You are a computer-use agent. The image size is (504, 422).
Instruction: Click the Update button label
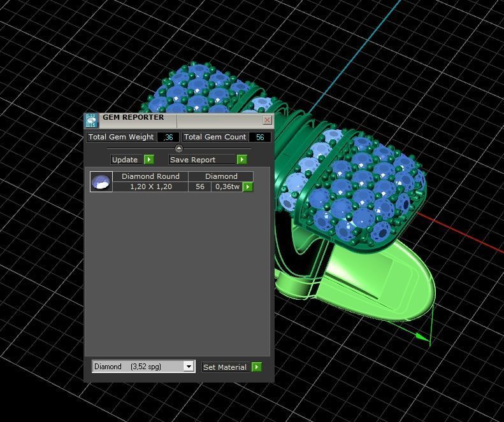click(127, 160)
